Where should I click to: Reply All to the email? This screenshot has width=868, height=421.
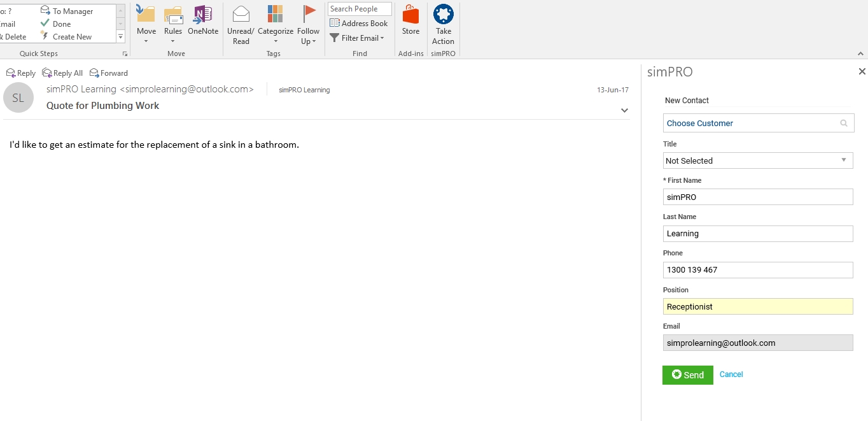coord(62,73)
